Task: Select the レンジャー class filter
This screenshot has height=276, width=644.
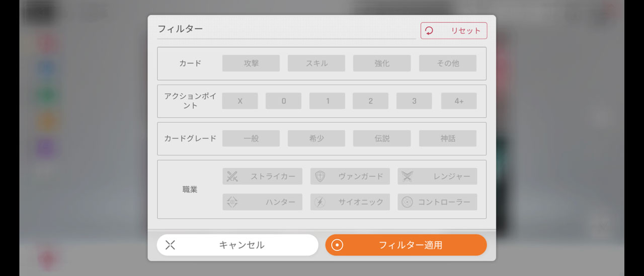Action: (x=437, y=176)
